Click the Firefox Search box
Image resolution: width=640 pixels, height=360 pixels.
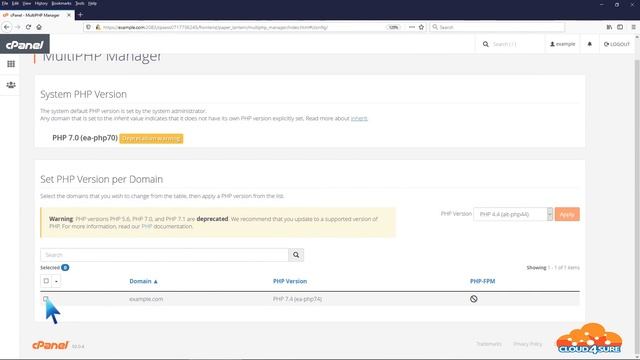click(497, 27)
